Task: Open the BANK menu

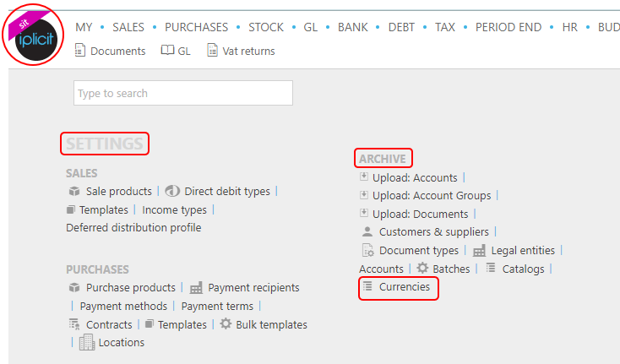Action: pos(353,27)
